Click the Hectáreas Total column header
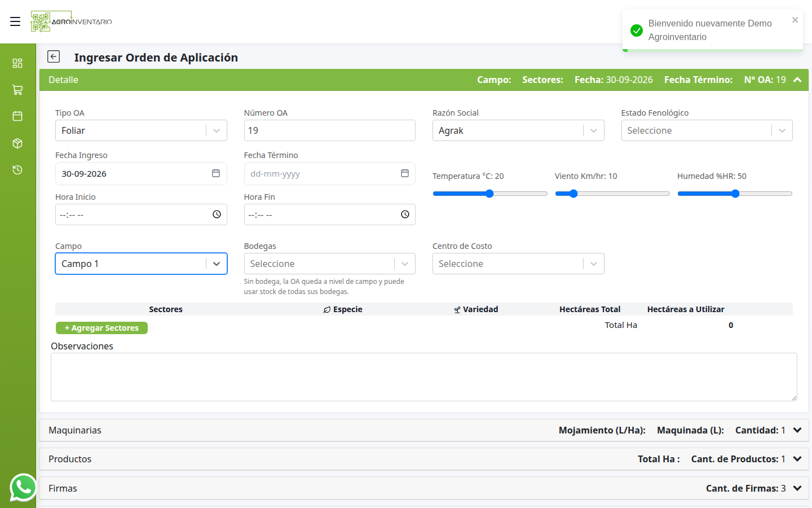The image size is (812, 508). 590,309
